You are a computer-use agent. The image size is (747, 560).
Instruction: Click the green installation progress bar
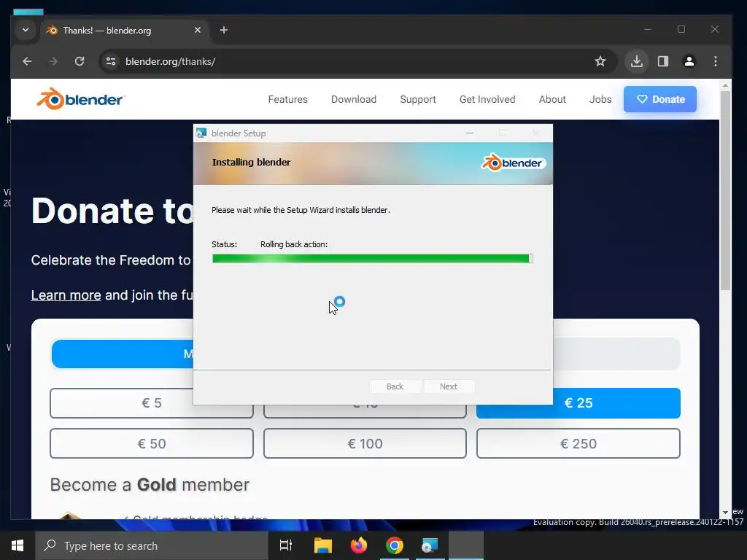point(373,259)
